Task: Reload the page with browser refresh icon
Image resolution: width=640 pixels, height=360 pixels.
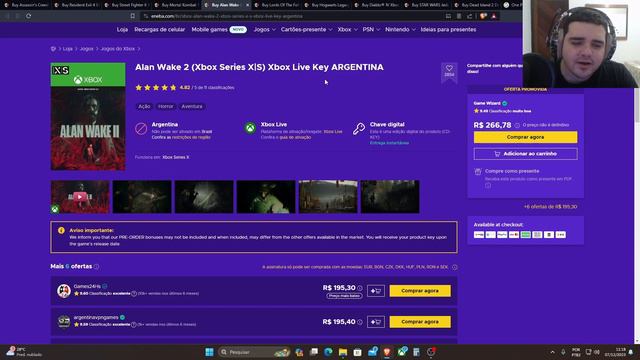Action: [29, 16]
